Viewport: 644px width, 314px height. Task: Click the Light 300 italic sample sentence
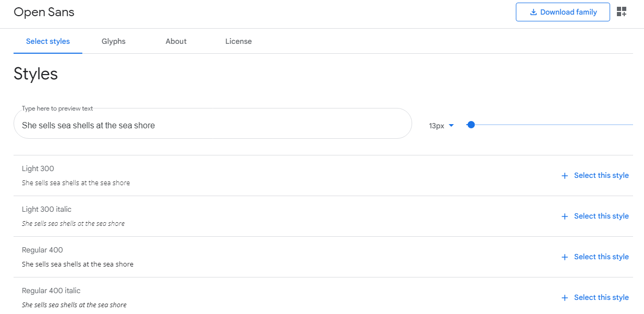pos(73,224)
